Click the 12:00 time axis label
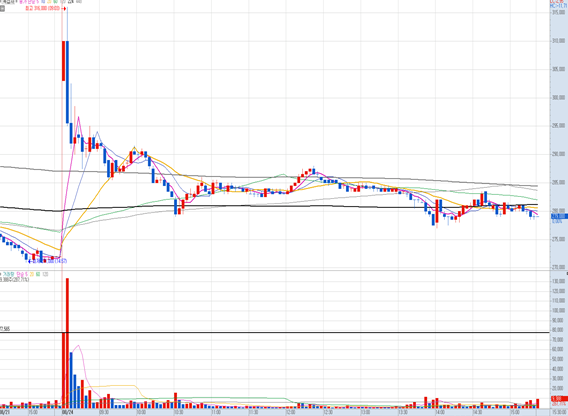568x416 pixels. pyautogui.click(x=290, y=412)
